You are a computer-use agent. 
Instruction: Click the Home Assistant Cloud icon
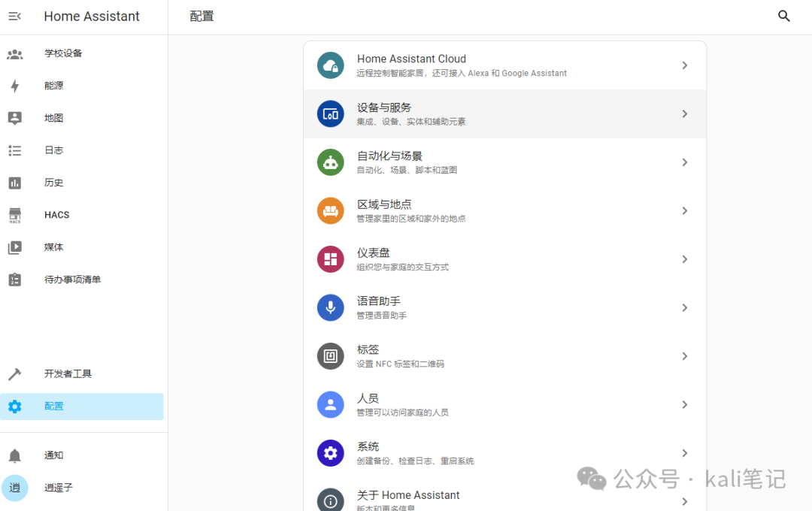pos(330,65)
